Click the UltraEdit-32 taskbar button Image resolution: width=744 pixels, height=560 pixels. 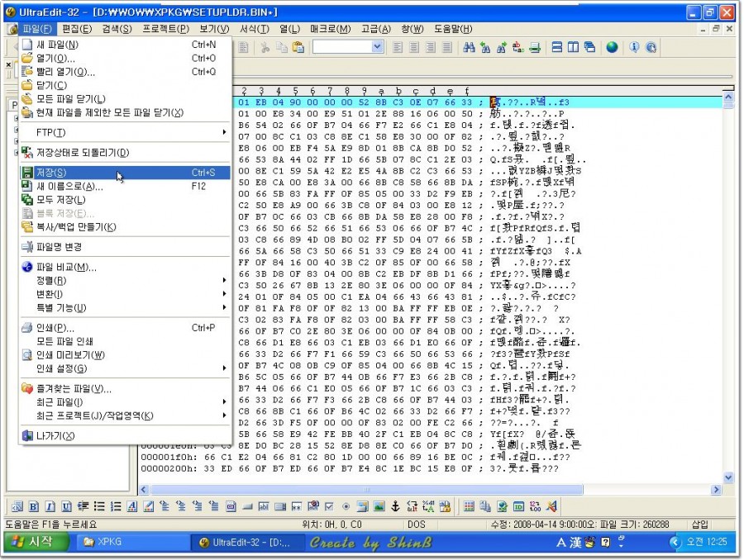(x=246, y=542)
